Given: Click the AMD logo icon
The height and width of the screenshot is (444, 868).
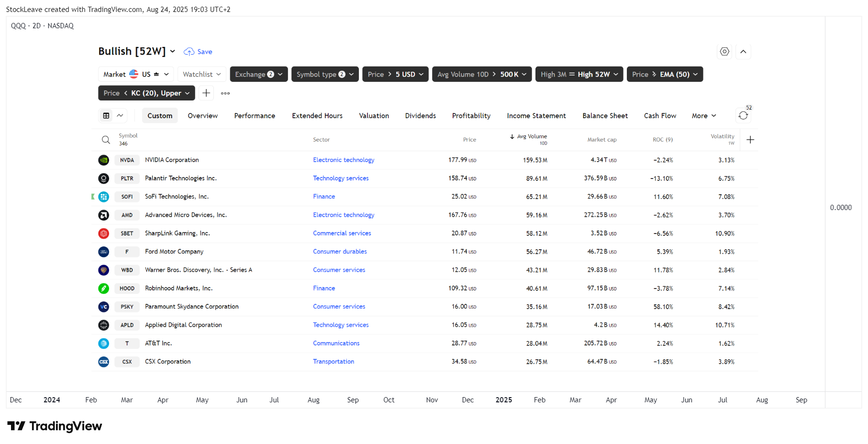Looking at the screenshot, I should pos(104,215).
